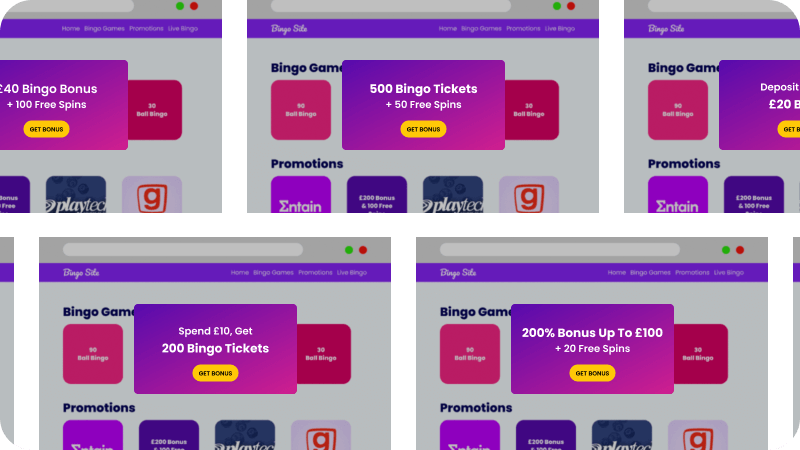Open Entain tile in the Deposit £20 window

point(677,196)
